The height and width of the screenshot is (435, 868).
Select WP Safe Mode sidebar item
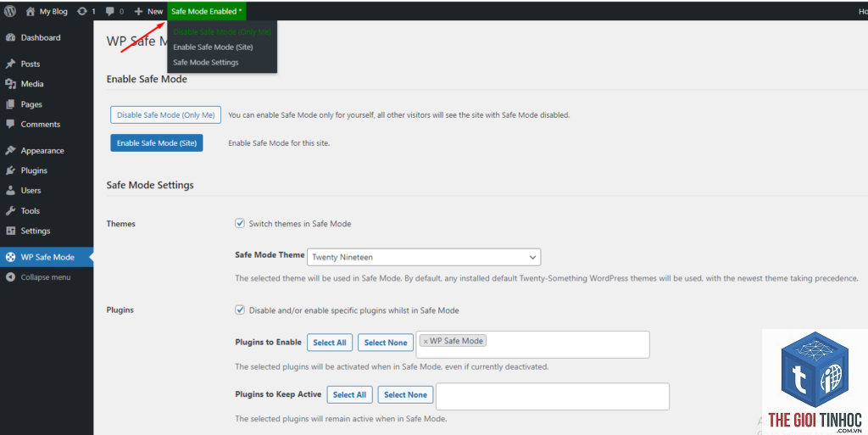[x=47, y=257]
